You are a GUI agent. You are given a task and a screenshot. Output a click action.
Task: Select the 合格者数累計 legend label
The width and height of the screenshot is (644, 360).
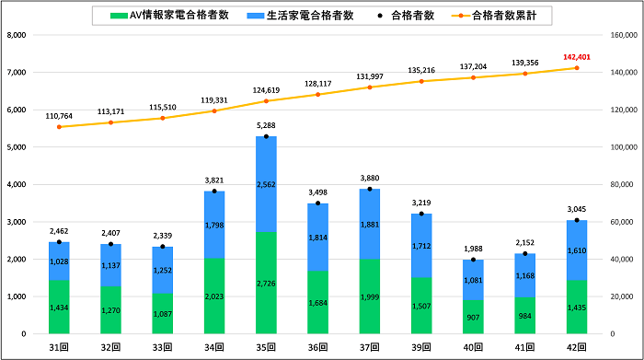(504, 16)
